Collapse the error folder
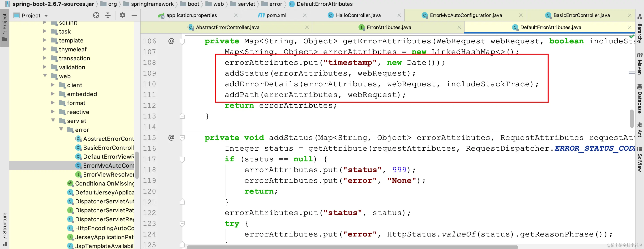The image size is (644, 249). 61,129
